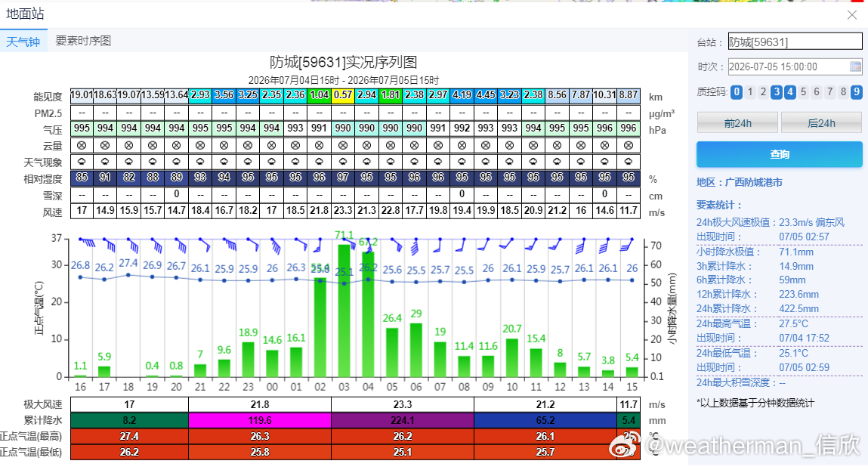
Task: Toggle quality code 3
Action: point(777,92)
